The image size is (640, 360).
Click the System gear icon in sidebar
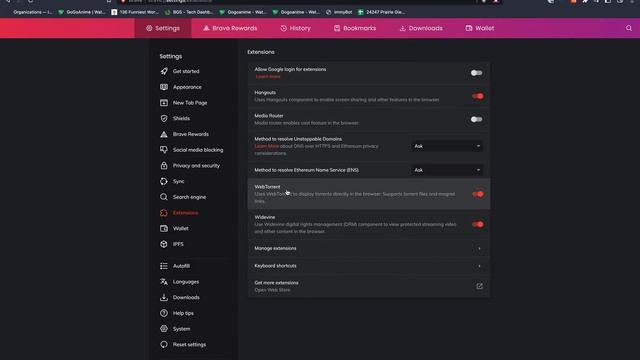click(164, 329)
